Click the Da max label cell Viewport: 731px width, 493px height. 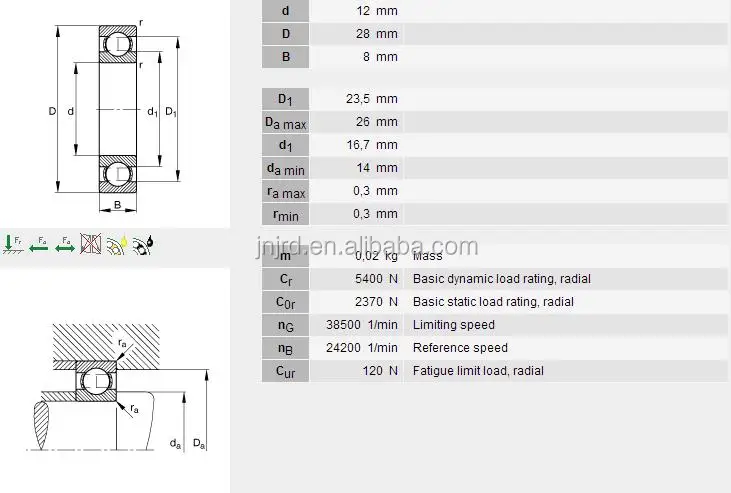pos(285,122)
